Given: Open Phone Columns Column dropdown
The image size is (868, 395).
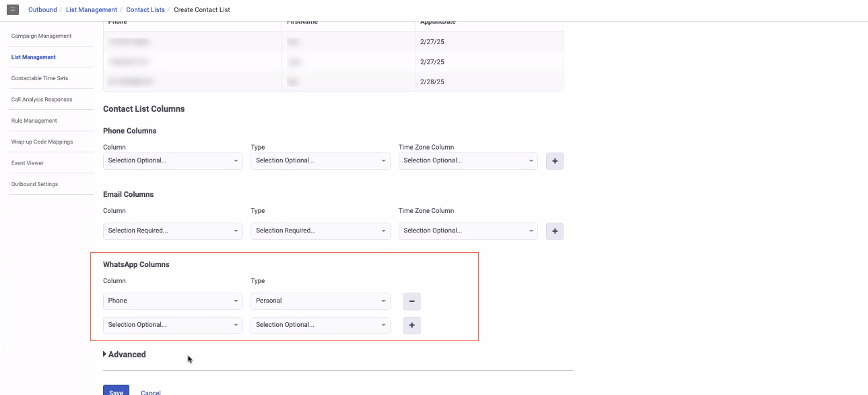Looking at the screenshot, I should [x=172, y=161].
